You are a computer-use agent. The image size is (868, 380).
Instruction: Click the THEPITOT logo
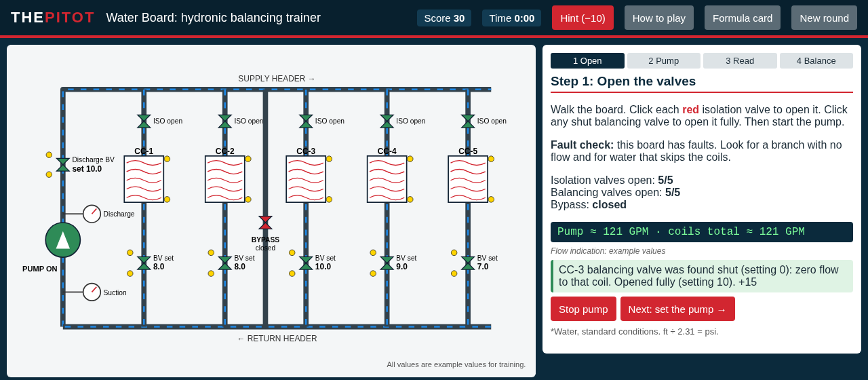[x=53, y=18]
